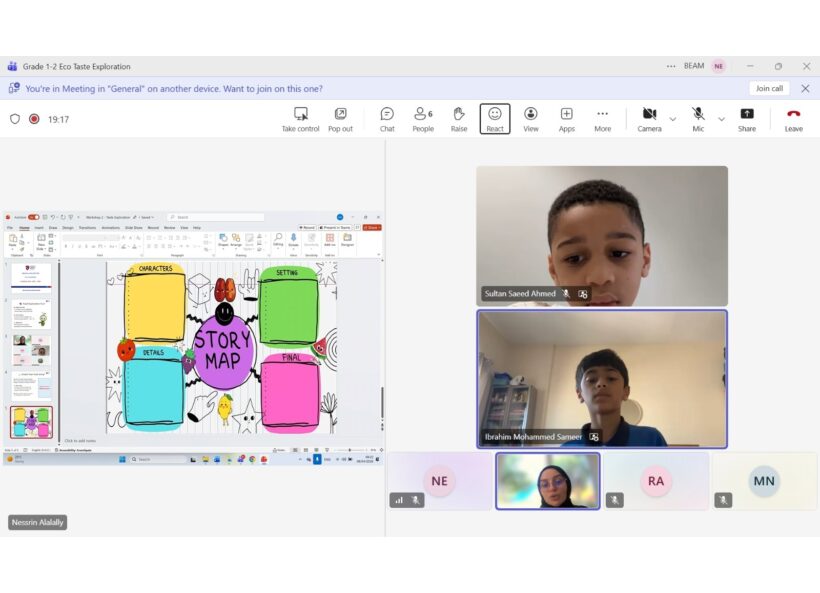Open the Apps menu
Screen dimensions: 820x593
(567, 118)
